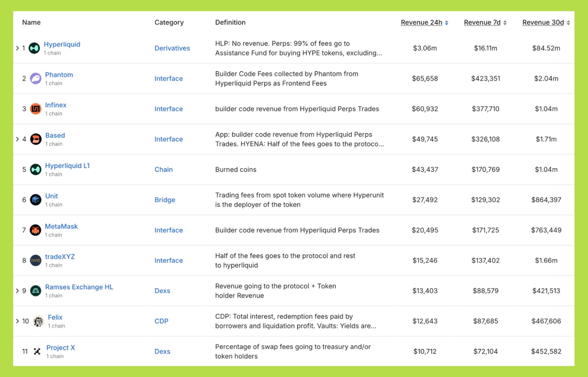Viewport: 588px width, 377px height.
Task: Select the Ramses Exchange HL logo
Action: click(x=35, y=291)
